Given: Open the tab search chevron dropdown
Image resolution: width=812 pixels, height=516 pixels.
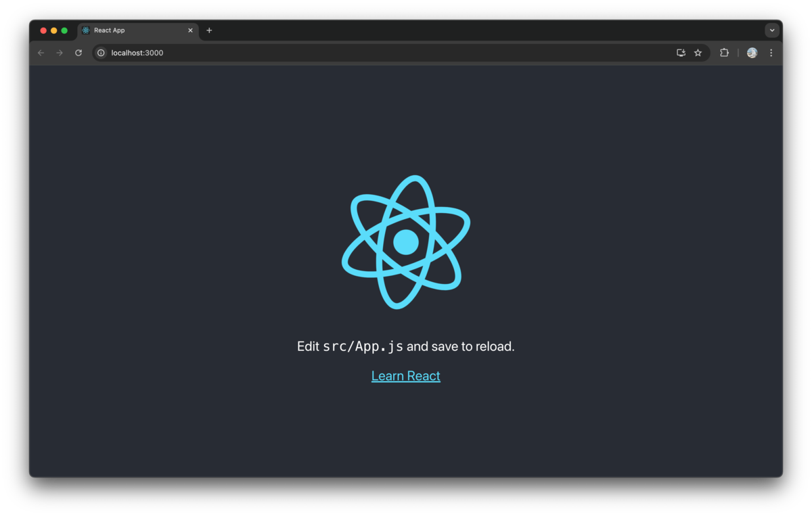Looking at the screenshot, I should [x=771, y=30].
